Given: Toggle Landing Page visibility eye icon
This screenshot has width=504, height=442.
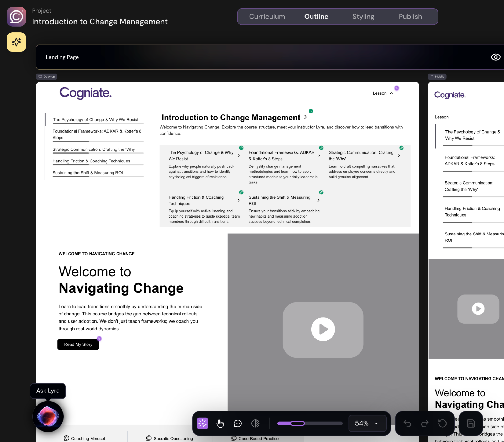Looking at the screenshot, I should (496, 57).
